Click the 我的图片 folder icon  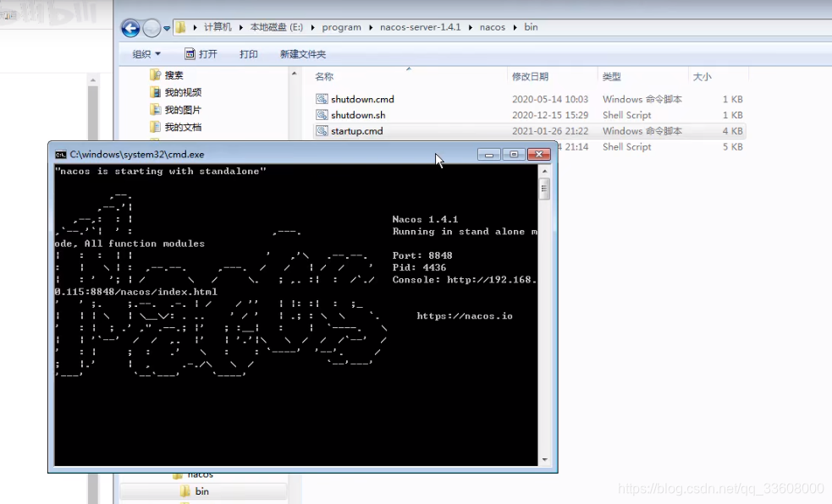[155, 110]
